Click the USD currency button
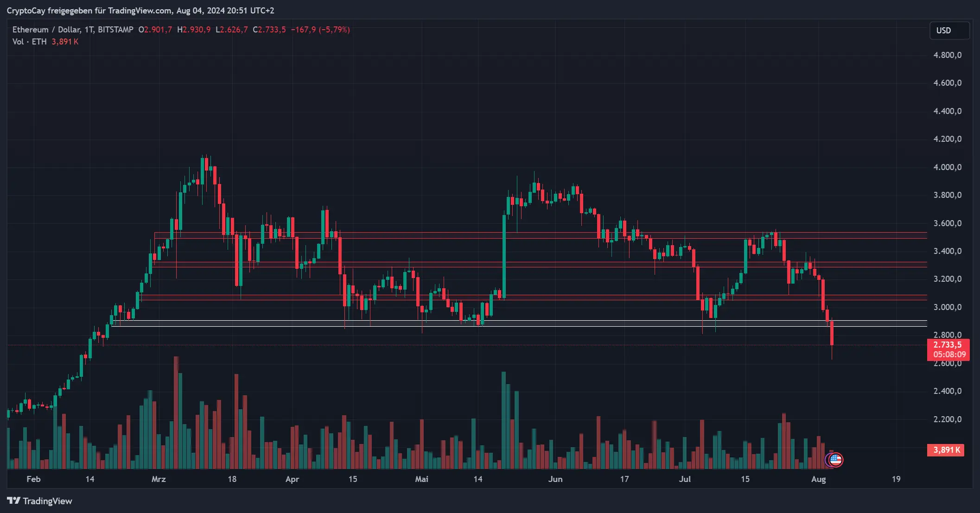Screen dimensions: 980x513 [x=949, y=31]
